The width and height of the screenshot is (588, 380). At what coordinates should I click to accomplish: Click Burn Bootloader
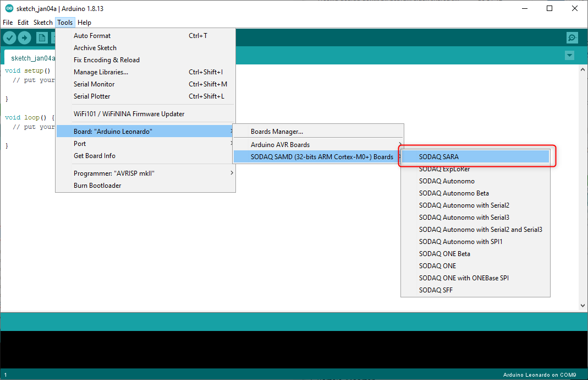[x=146, y=186]
